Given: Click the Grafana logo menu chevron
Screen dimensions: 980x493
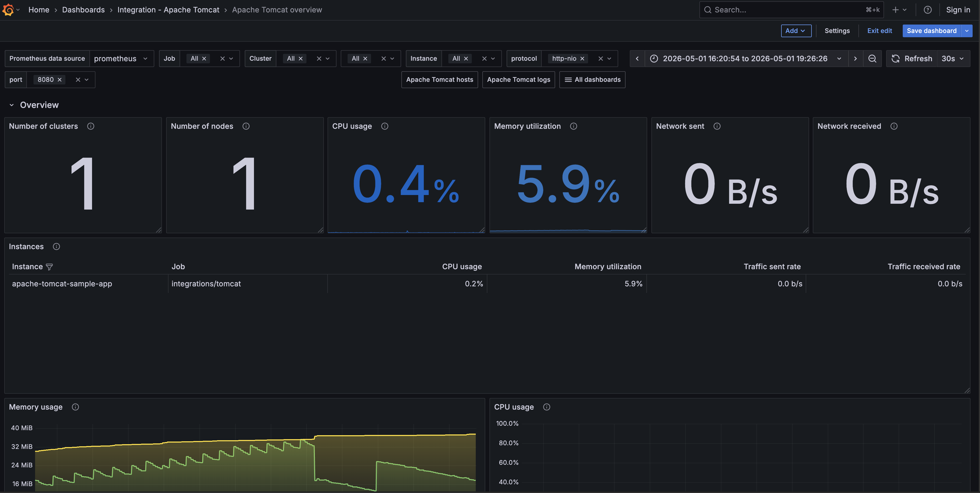Looking at the screenshot, I should (x=18, y=10).
